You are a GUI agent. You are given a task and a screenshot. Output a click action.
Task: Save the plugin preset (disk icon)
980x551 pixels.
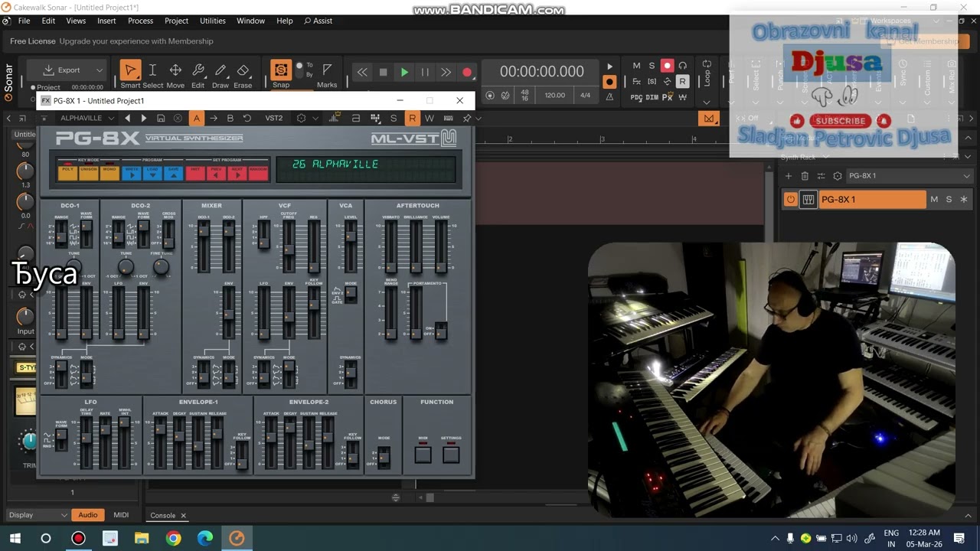tap(161, 118)
